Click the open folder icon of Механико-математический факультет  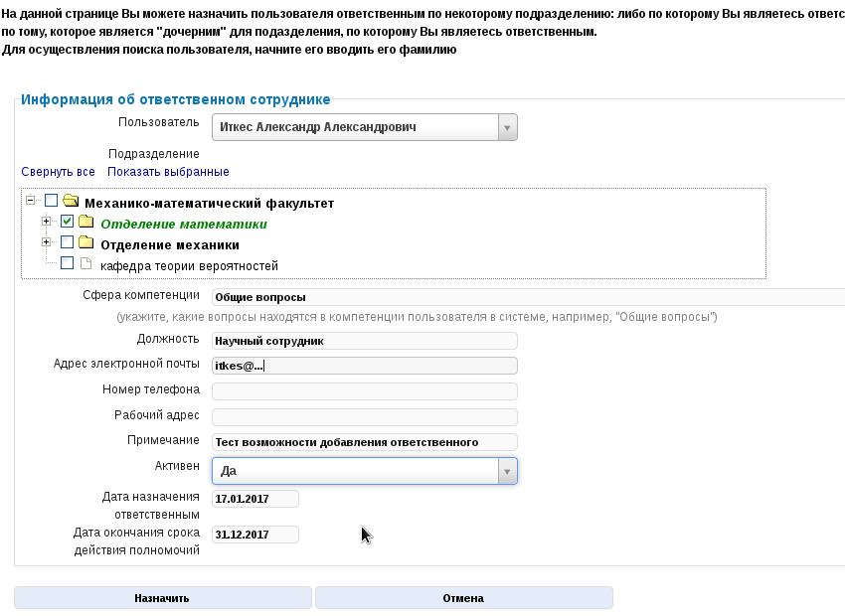click(x=71, y=202)
